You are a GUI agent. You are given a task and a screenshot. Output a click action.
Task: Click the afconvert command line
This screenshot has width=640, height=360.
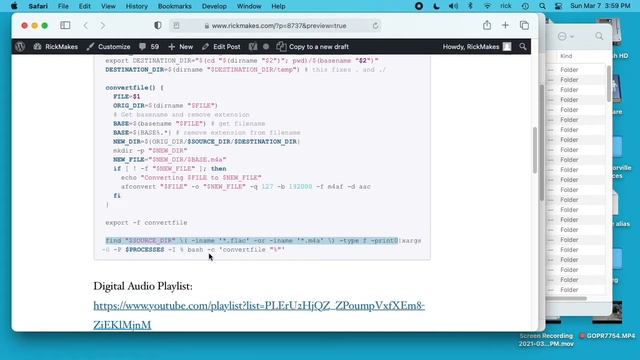pyautogui.click(x=246, y=187)
